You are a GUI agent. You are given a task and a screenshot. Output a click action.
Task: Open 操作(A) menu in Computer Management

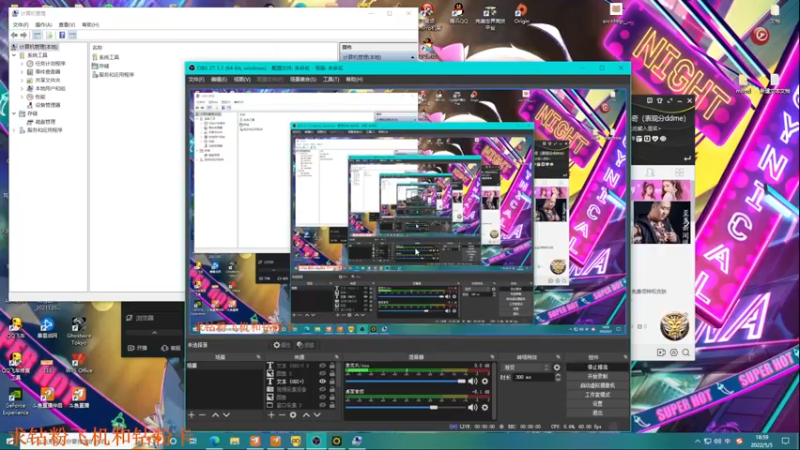pos(43,24)
